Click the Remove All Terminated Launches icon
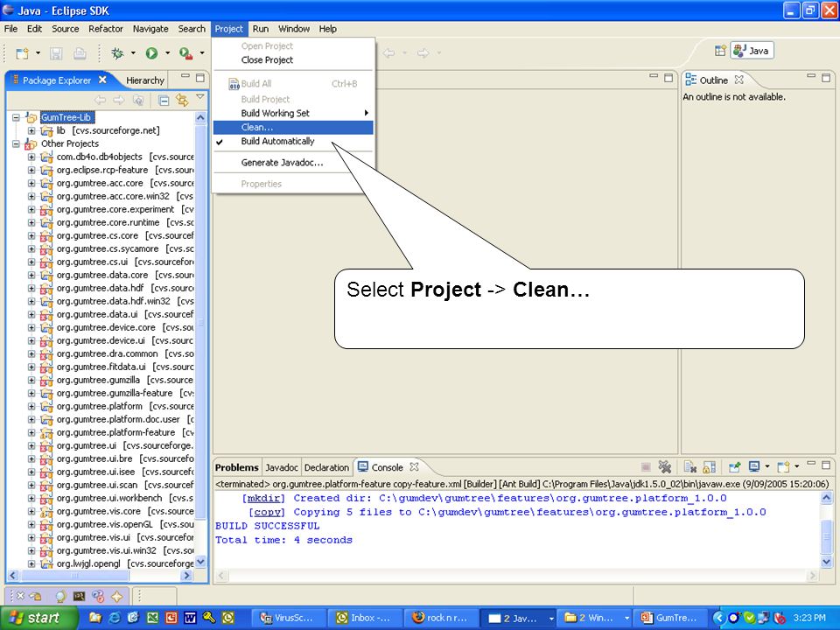Viewport: 840px width, 630px height. click(x=665, y=467)
